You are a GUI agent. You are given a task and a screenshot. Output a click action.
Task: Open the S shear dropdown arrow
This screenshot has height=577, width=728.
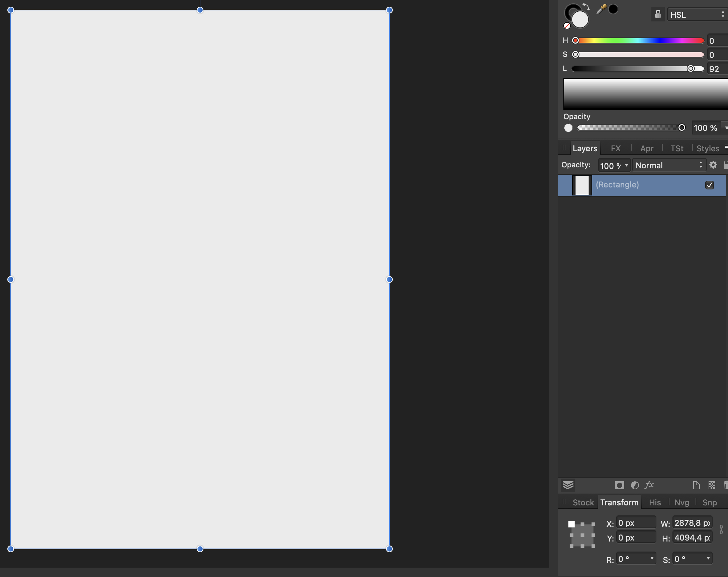tap(708, 558)
